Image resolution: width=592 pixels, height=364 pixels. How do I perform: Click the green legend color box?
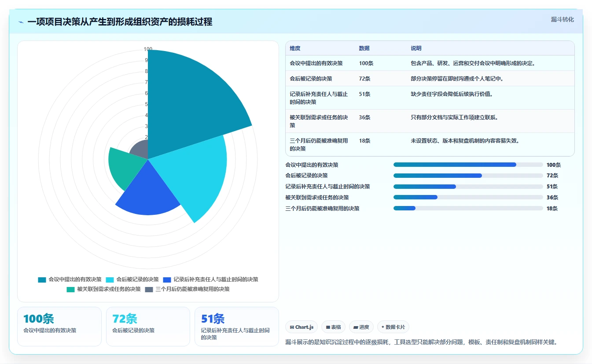click(x=71, y=289)
